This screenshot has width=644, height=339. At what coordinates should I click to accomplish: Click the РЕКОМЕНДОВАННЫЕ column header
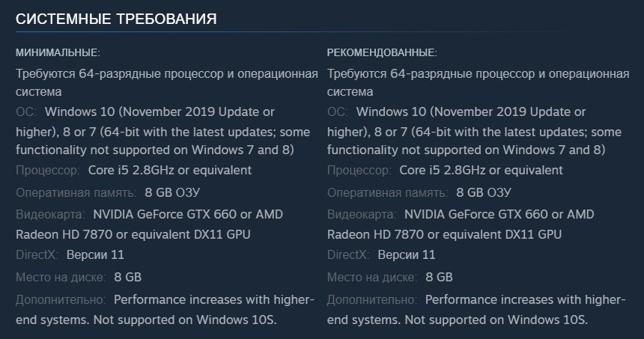click(x=382, y=52)
